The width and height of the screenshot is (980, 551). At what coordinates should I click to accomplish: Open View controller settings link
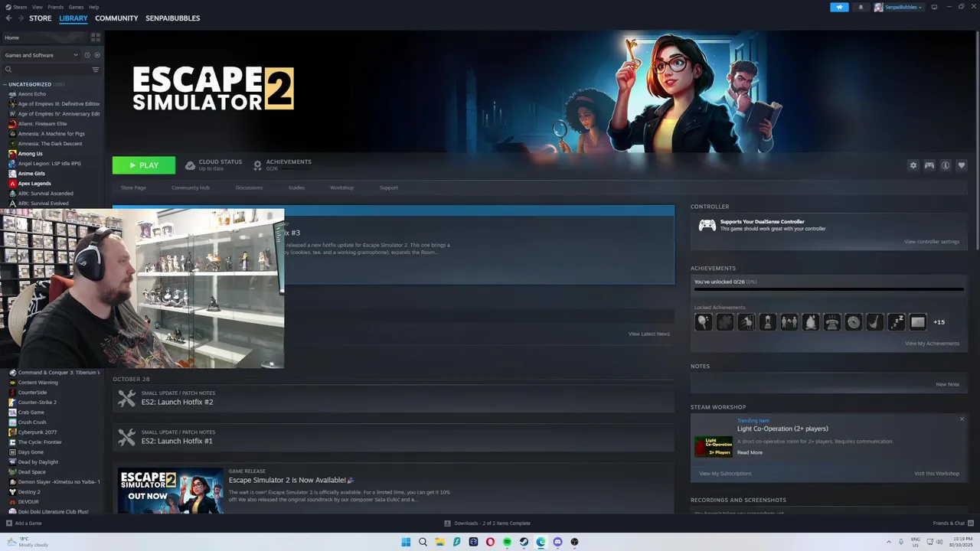click(x=931, y=242)
